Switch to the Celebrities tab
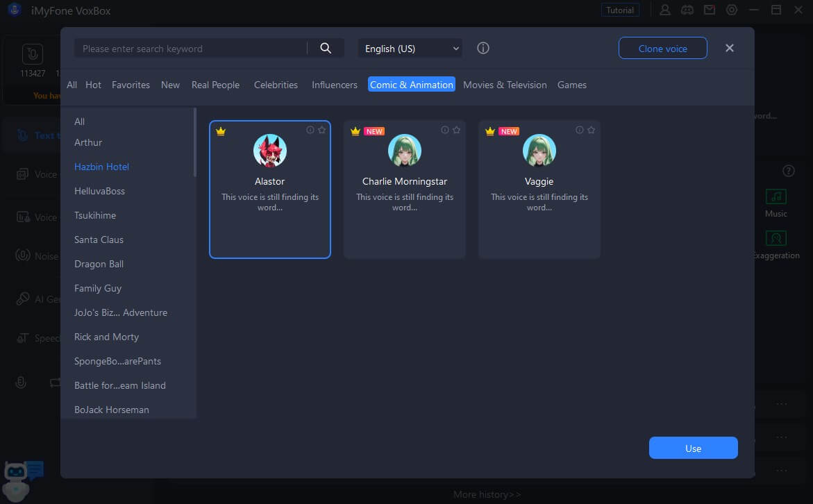The height and width of the screenshot is (504, 813). (276, 84)
